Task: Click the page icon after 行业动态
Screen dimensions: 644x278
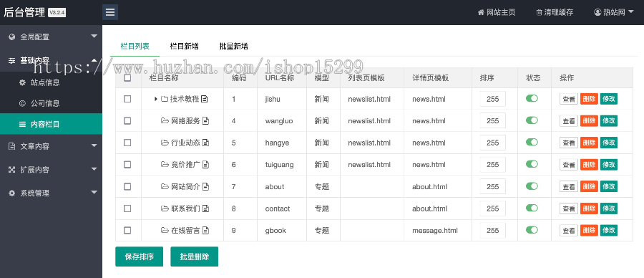Action: [x=206, y=143]
